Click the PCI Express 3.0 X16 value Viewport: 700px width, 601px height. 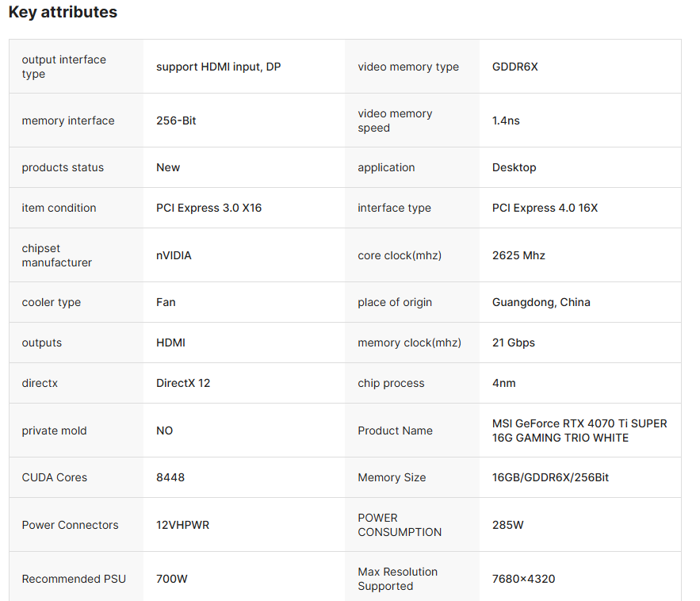pyautogui.click(x=209, y=208)
